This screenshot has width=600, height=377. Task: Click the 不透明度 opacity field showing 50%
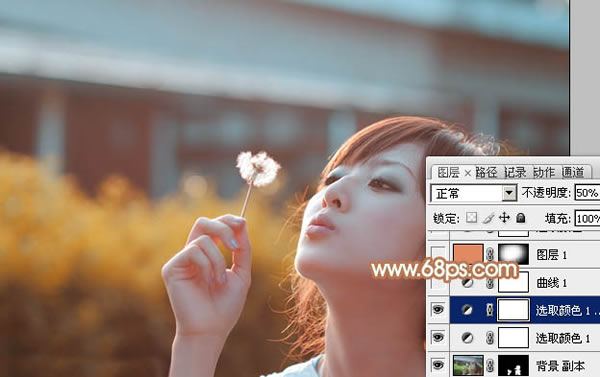coord(587,193)
